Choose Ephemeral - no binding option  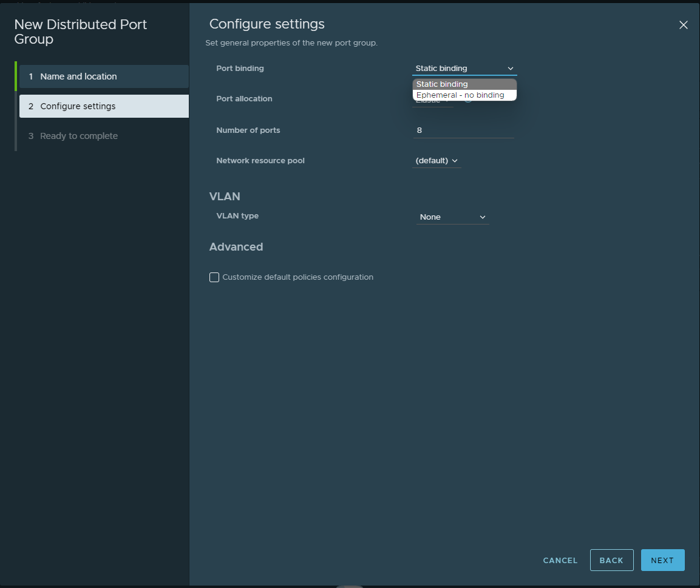click(x=464, y=95)
